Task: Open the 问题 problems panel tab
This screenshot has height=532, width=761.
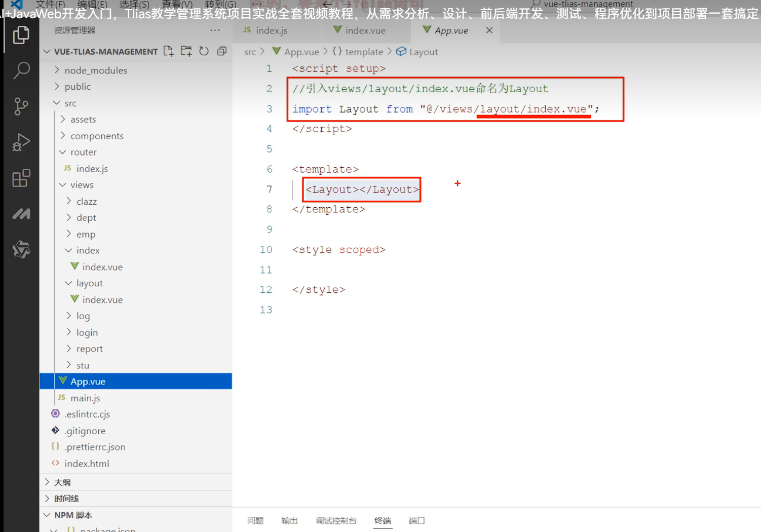Action: (x=255, y=520)
